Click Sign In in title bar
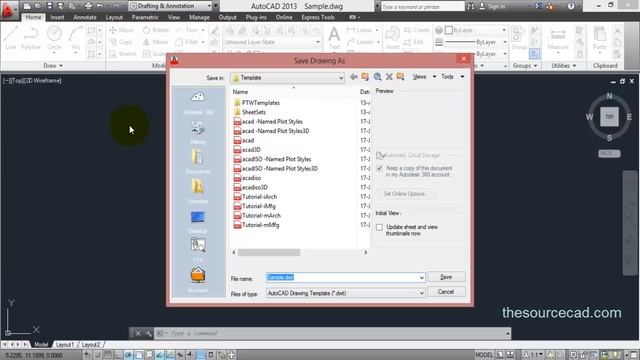This screenshot has width=640, height=360. (x=492, y=7)
